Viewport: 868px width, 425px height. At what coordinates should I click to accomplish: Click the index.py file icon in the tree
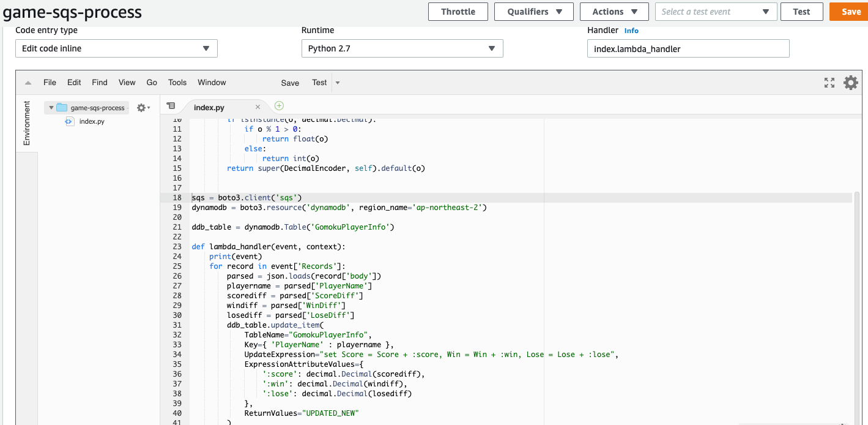69,121
